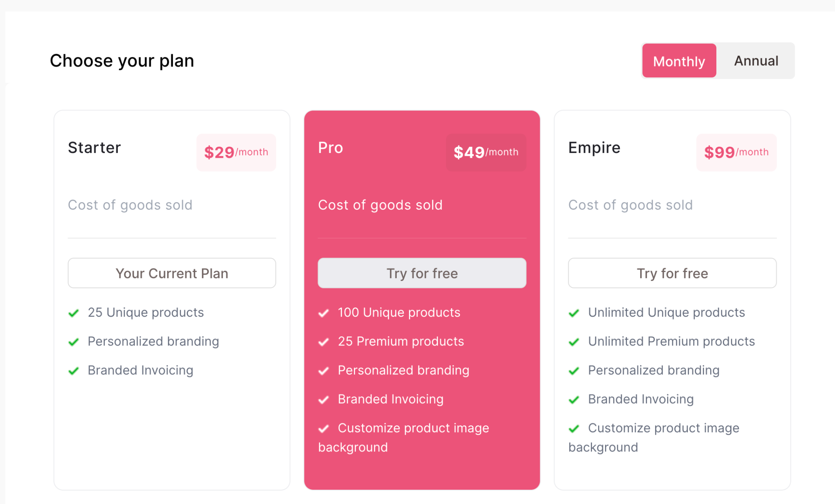Click the $29/month badge on Starter

pyautogui.click(x=236, y=153)
